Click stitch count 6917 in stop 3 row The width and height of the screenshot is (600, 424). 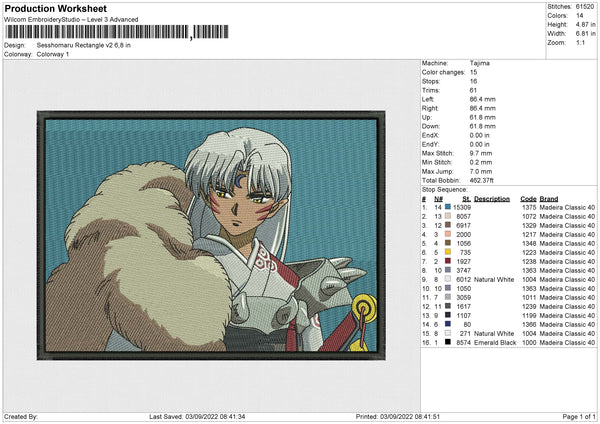tap(463, 225)
